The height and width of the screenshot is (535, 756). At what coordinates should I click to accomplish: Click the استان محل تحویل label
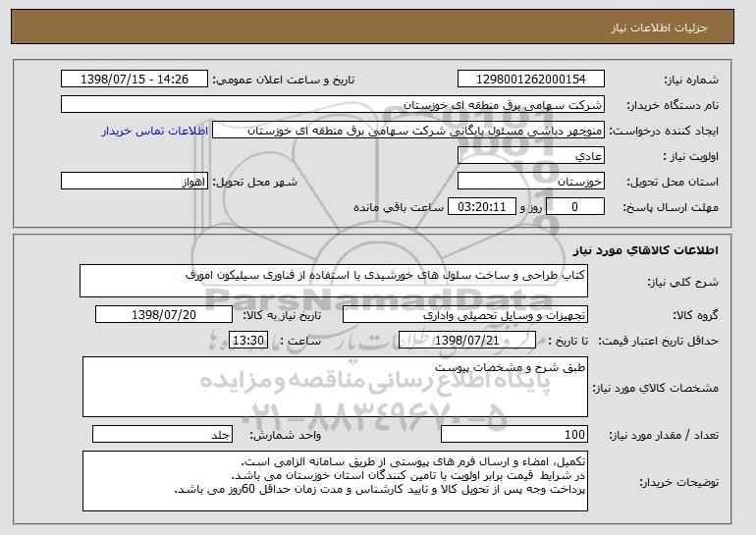(673, 183)
